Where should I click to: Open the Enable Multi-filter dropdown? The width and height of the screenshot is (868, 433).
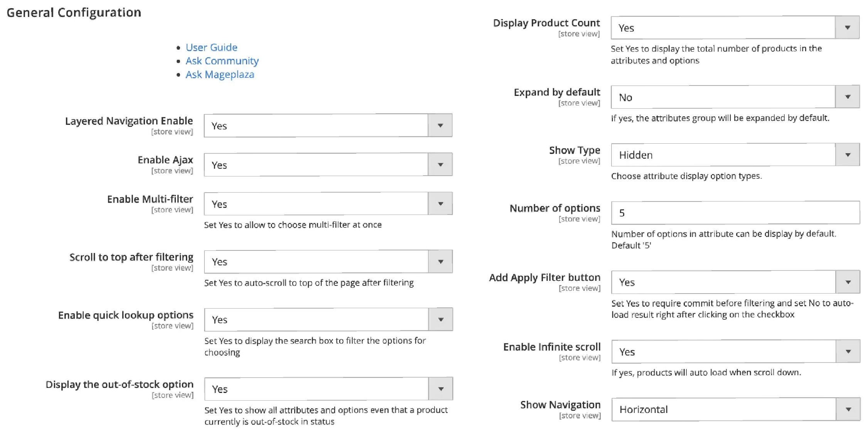point(328,203)
